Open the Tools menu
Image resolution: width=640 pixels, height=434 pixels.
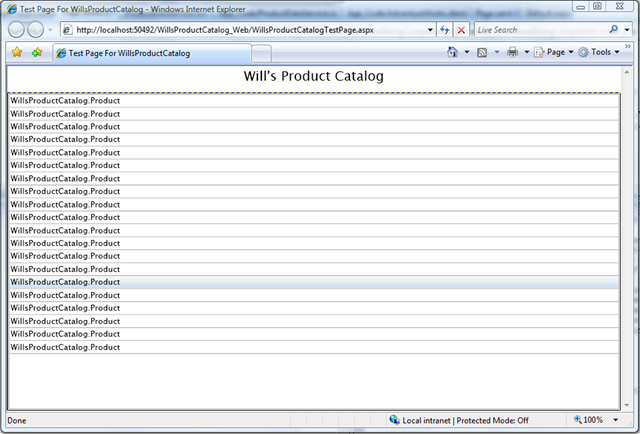tap(600, 52)
